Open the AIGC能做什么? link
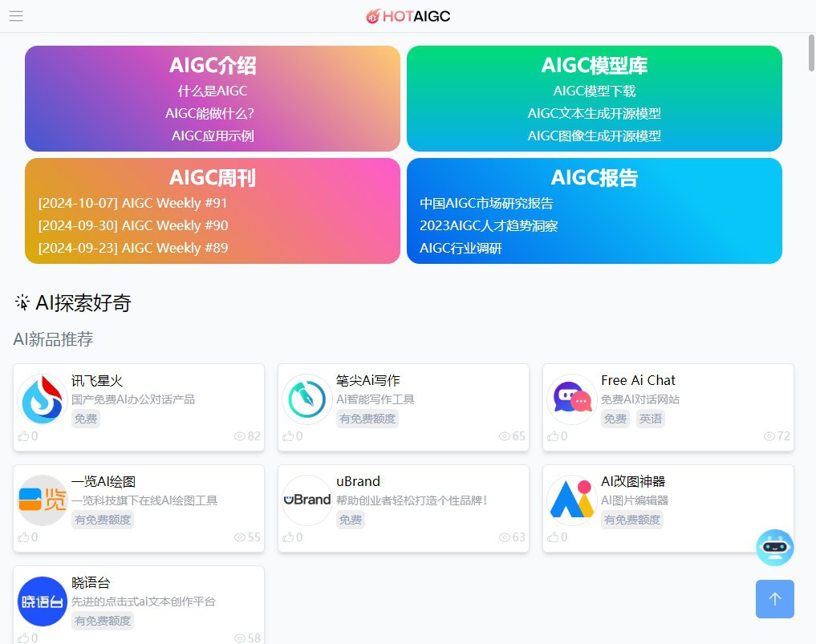 [209, 113]
